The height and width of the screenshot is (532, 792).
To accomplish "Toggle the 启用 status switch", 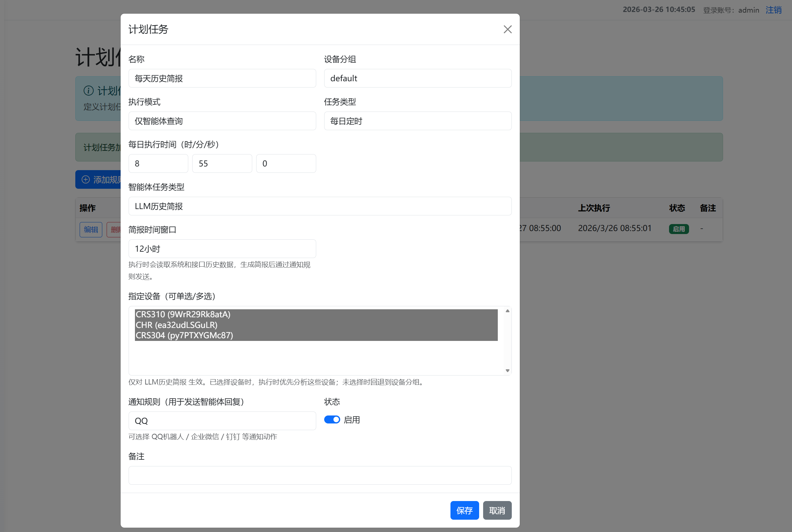I will tap(332, 420).
